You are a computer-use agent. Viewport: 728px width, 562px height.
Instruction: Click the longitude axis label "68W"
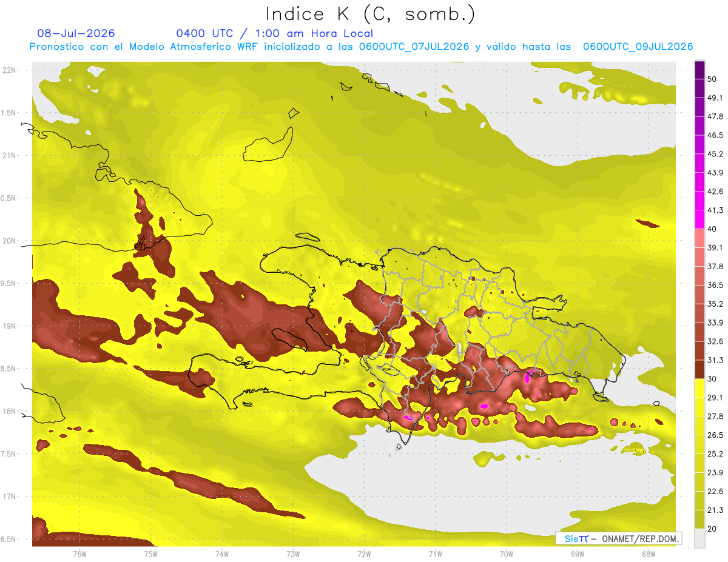(649, 554)
